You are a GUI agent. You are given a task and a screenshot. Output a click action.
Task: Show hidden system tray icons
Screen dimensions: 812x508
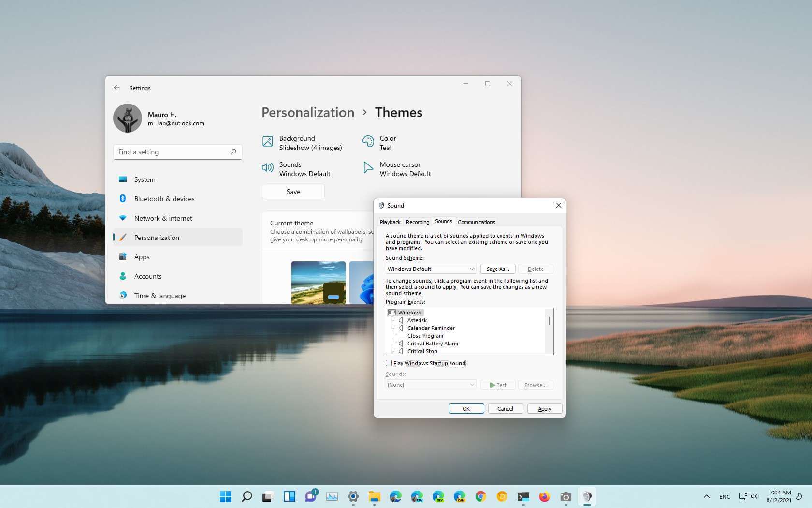pos(706,496)
